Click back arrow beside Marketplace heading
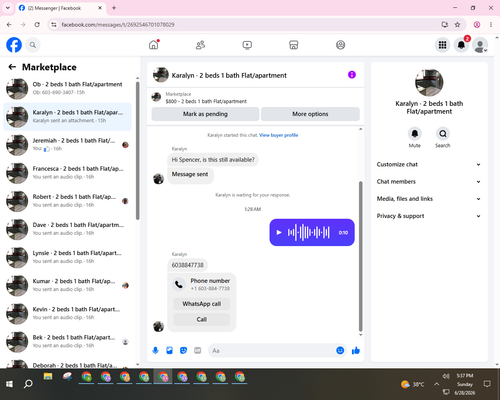 pos(12,67)
